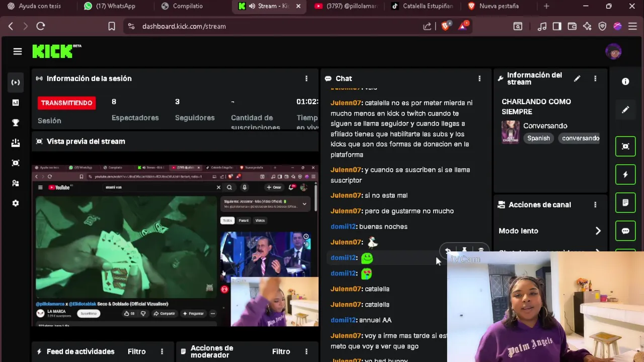644x362 pixels.
Task: Open the Kick hamburger menu
Action: [18, 51]
